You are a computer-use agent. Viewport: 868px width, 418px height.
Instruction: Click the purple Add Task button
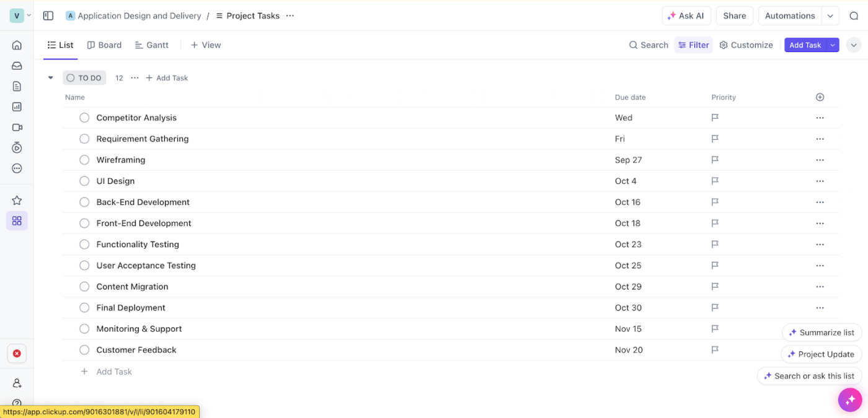[x=805, y=45]
